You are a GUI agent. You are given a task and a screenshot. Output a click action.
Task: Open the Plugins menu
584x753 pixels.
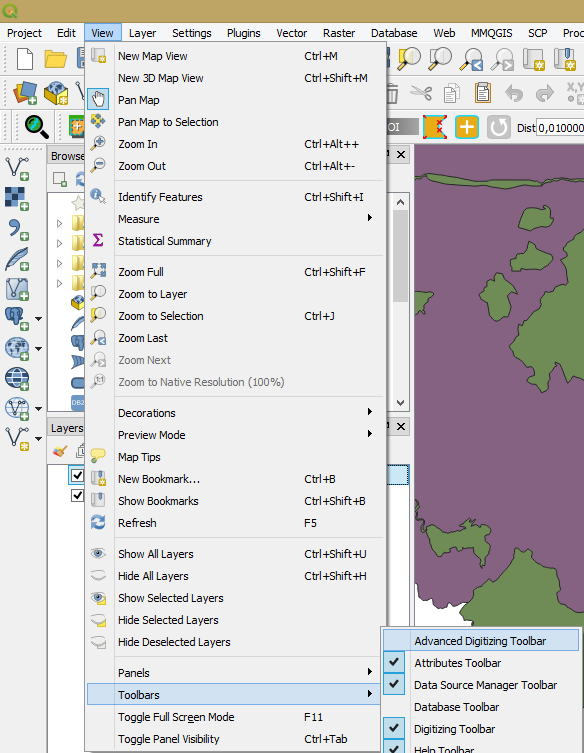click(x=243, y=33)
